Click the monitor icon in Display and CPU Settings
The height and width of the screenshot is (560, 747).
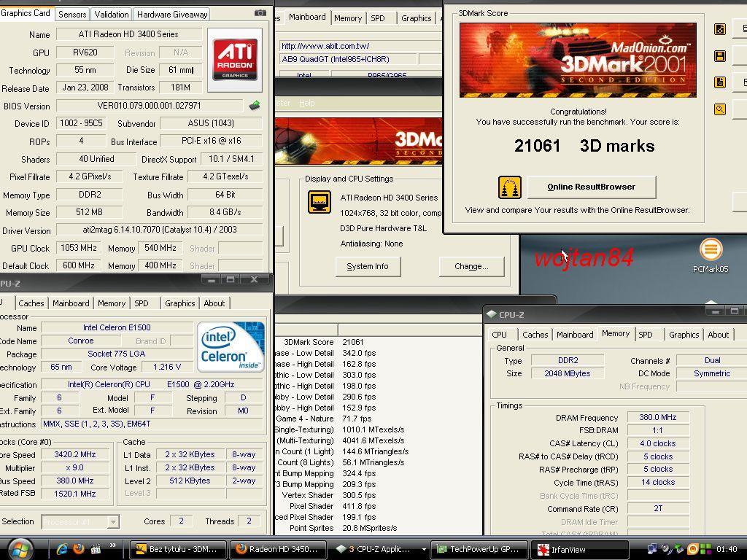pyautogui.click(x=320, y=202)
